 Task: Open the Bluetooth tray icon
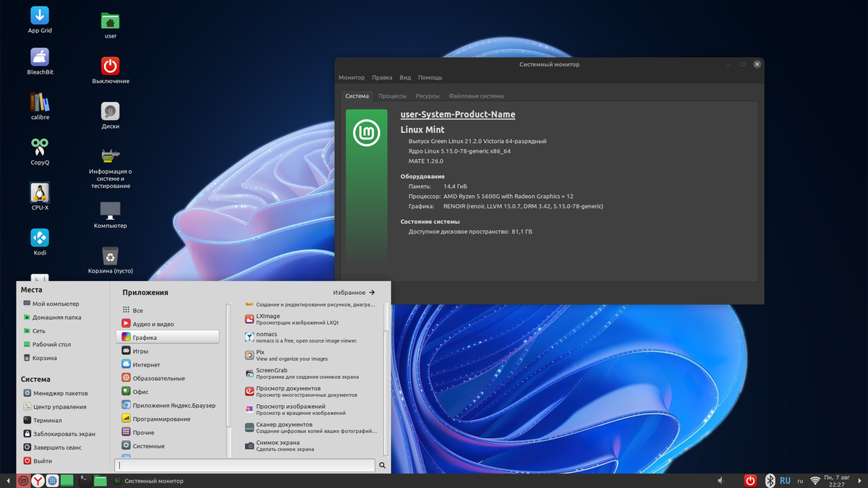click(x=770, y=480)
